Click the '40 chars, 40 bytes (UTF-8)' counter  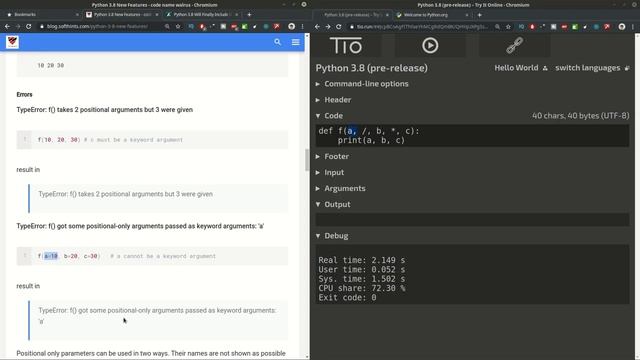click(580, 116)
